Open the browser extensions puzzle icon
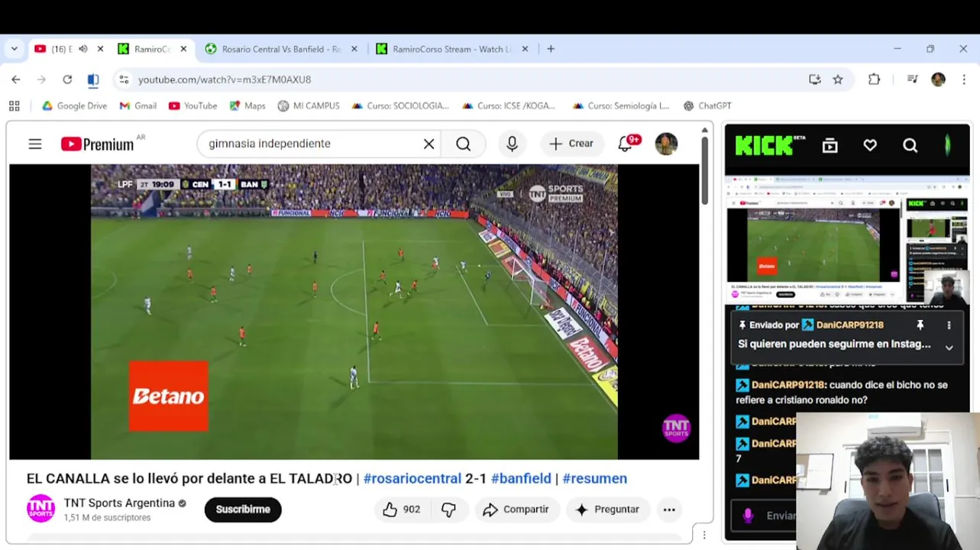Screen dimensions: 980x550 (875, 79)
